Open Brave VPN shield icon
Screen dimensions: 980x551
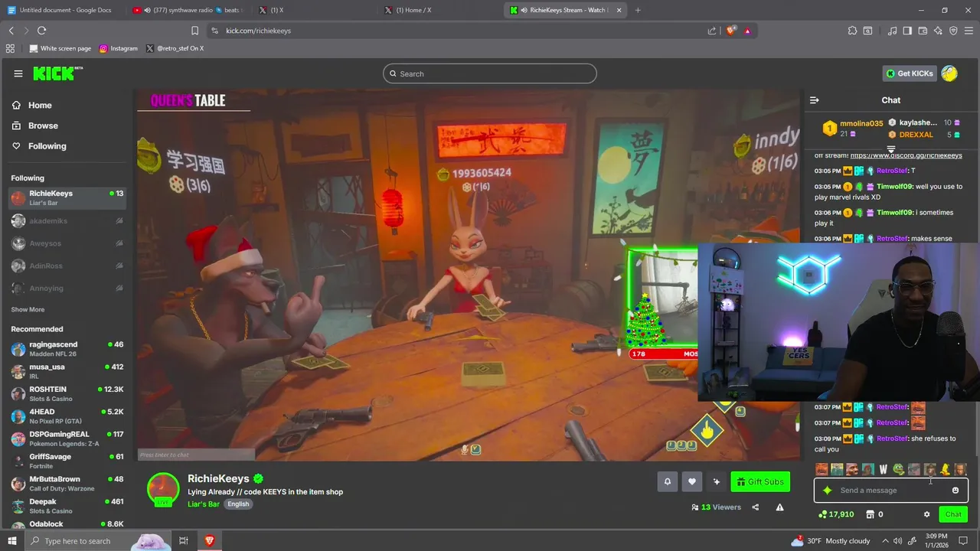coord(953,31)
